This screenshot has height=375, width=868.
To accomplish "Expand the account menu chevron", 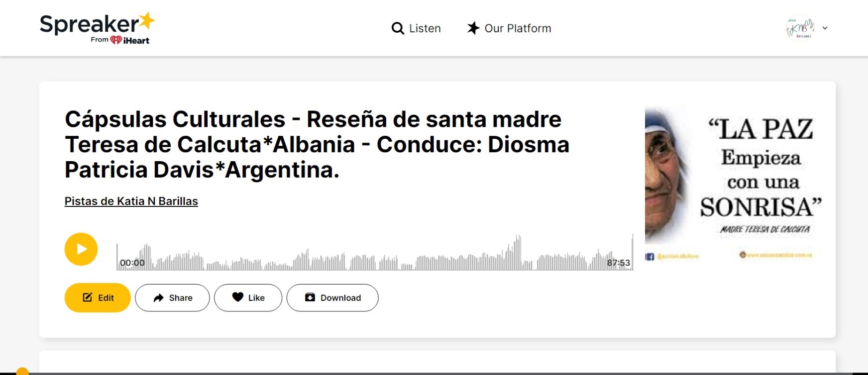I will [x=825, y=28].
